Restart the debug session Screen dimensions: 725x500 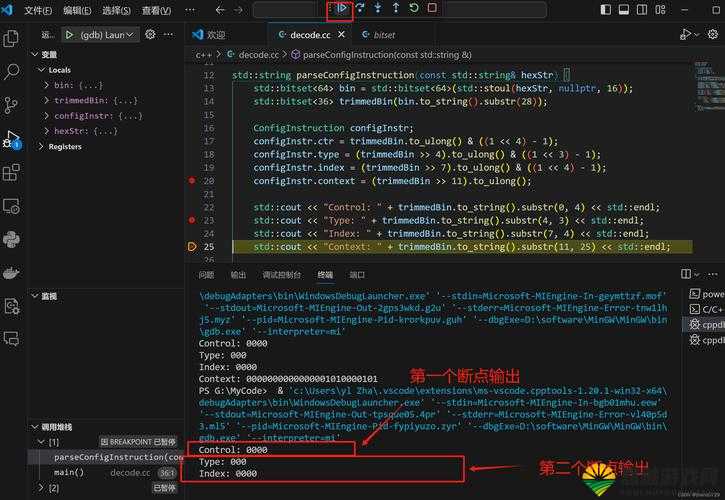(414, 8)
